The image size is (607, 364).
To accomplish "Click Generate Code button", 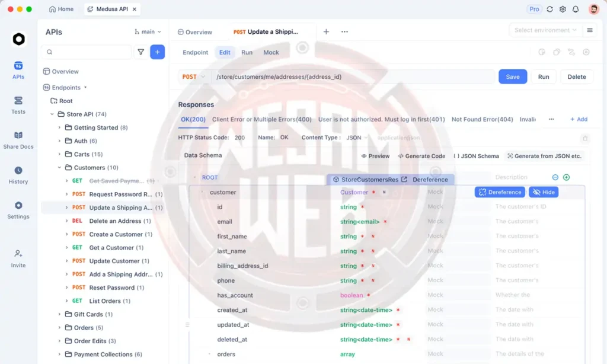I will coord(421,156).
